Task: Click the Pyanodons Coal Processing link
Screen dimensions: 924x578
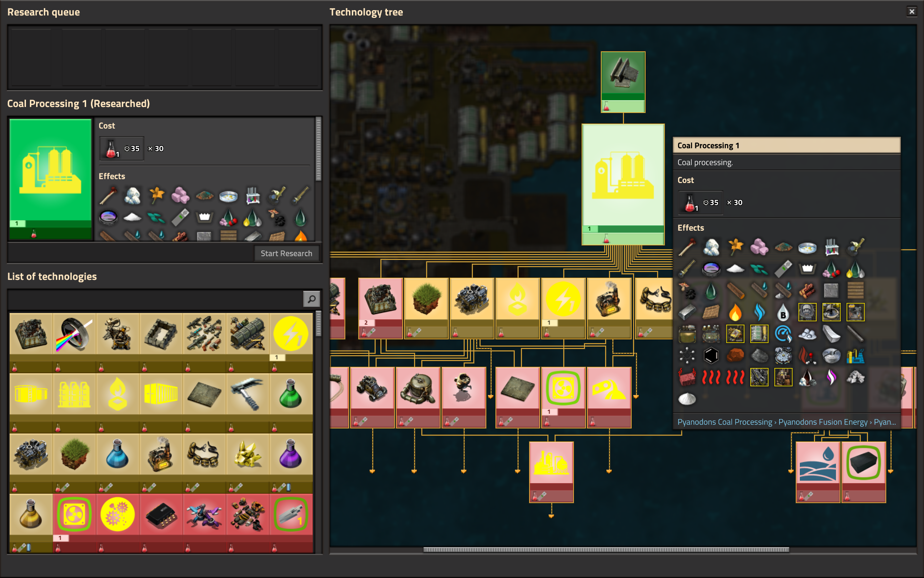Action: click(724, 422)
